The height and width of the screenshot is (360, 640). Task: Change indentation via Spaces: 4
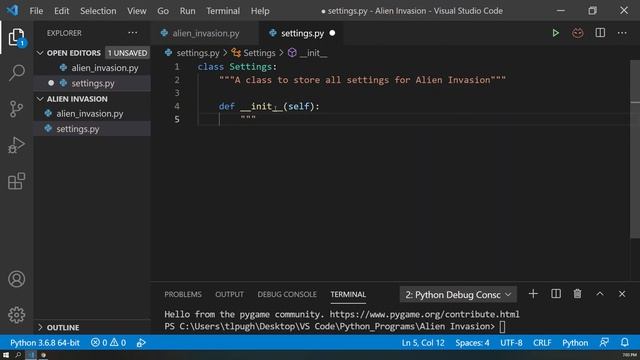[x=472, y=343]
